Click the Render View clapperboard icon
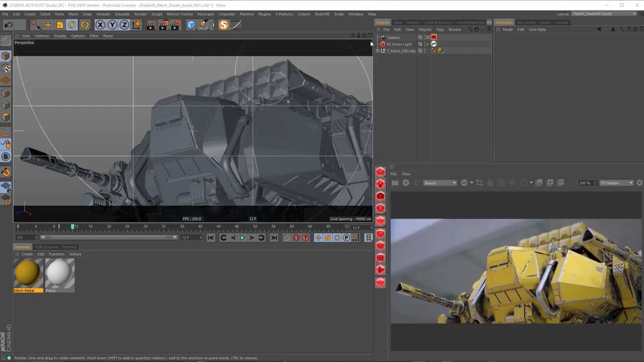This screenshot has height=362, width=644. click(x=150, y=25)
